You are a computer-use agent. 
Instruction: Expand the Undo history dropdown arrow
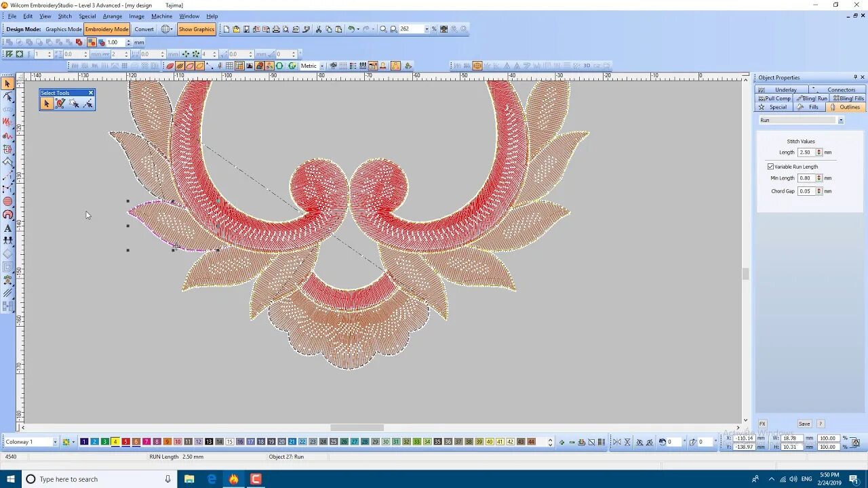point(357,29)
